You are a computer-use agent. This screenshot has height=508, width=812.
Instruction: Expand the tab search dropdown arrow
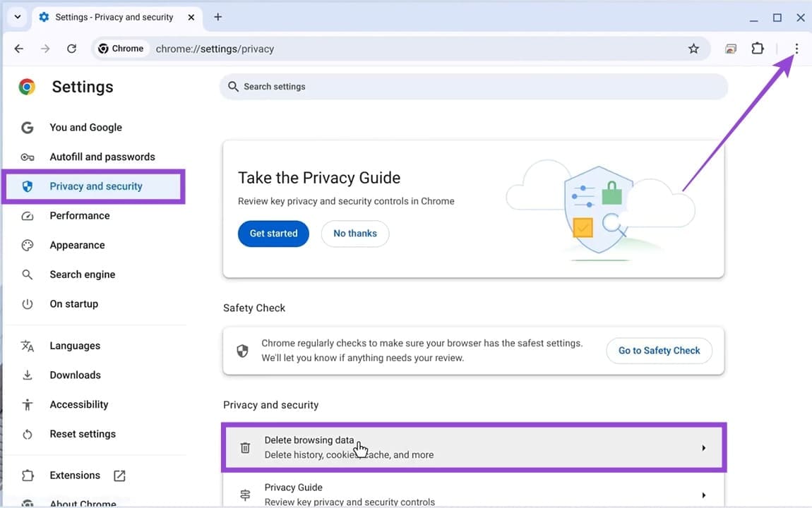18,17
